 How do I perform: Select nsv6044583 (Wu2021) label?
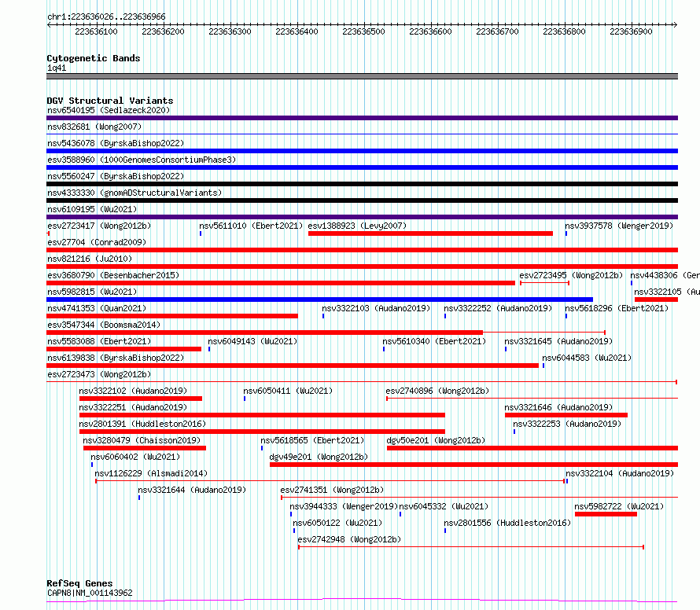[587, 358]
